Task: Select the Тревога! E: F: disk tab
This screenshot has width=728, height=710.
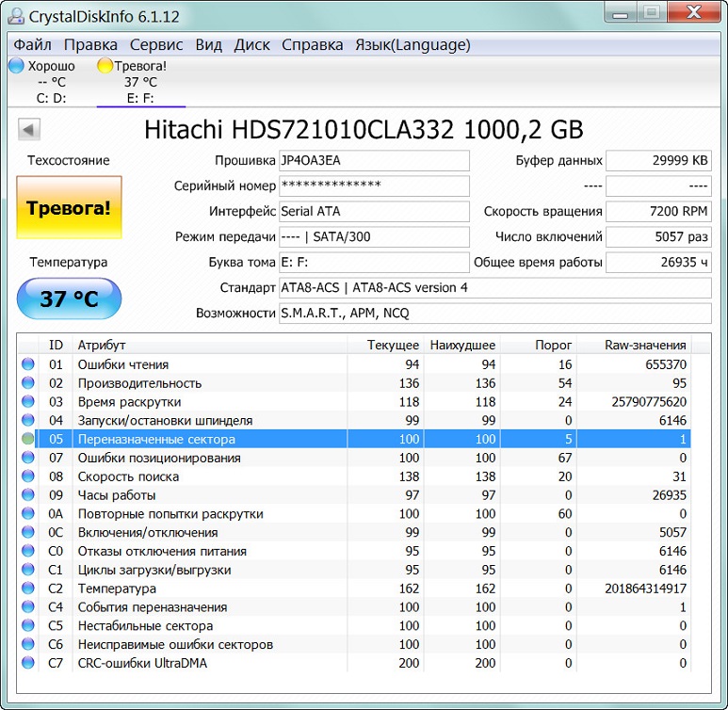Action: (140, 81)
